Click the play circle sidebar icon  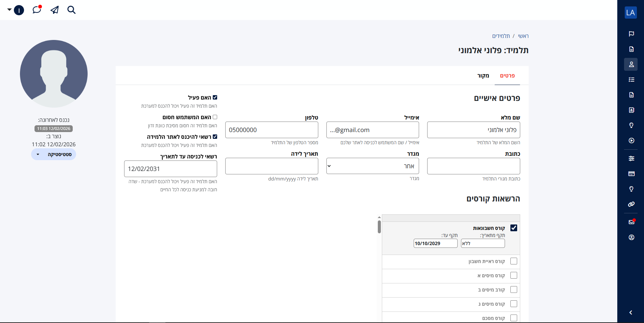click(631, 141)
